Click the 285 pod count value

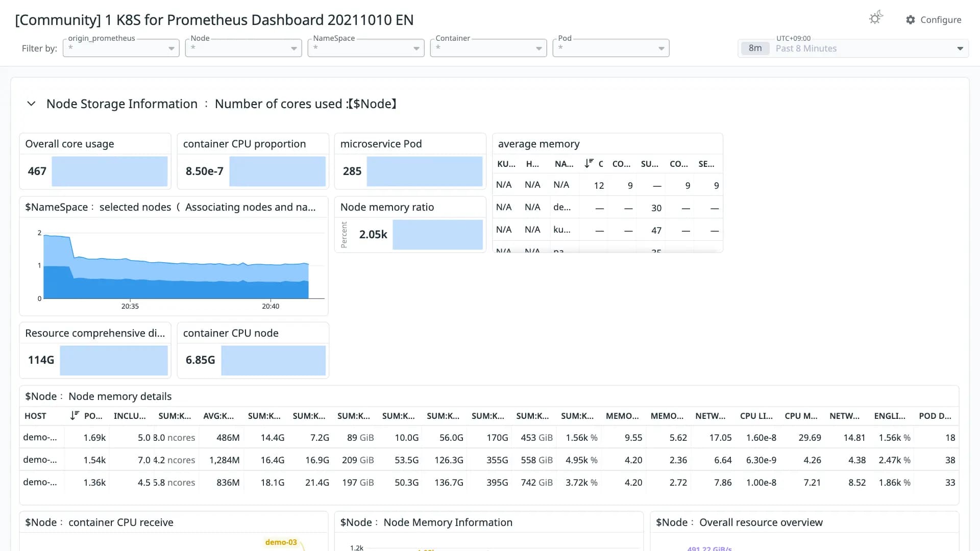click(x=352, y=171)
